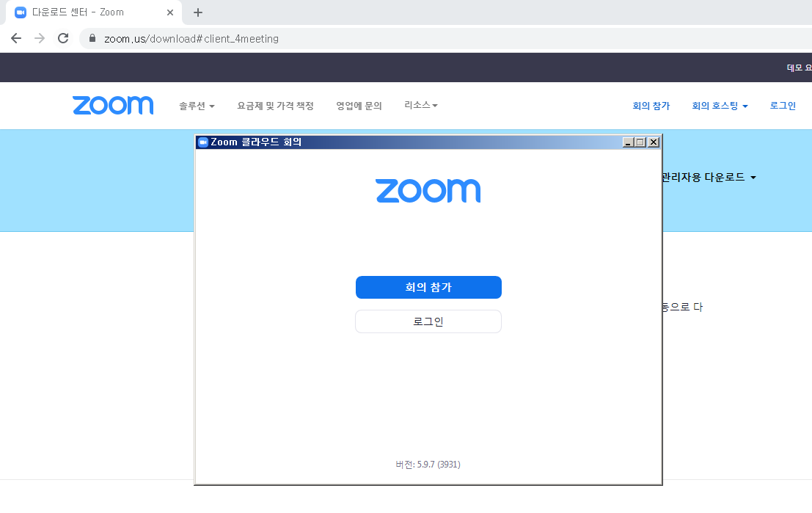Select the 다운로드 센터 - Zoom tab
This screenshot has height=513, width=812.
tap(94, 12)
